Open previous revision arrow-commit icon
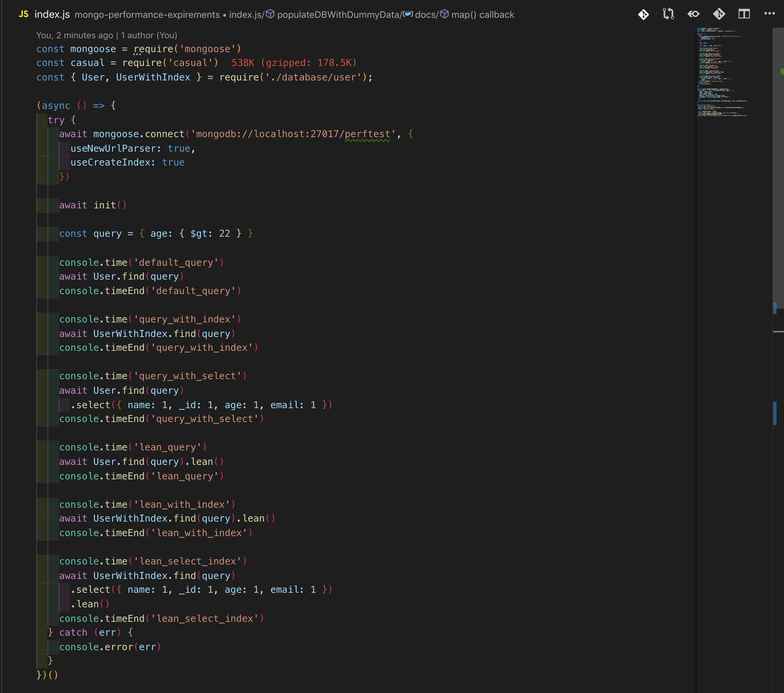Screen dimensions: 784x693 click(x=693, y=15)
